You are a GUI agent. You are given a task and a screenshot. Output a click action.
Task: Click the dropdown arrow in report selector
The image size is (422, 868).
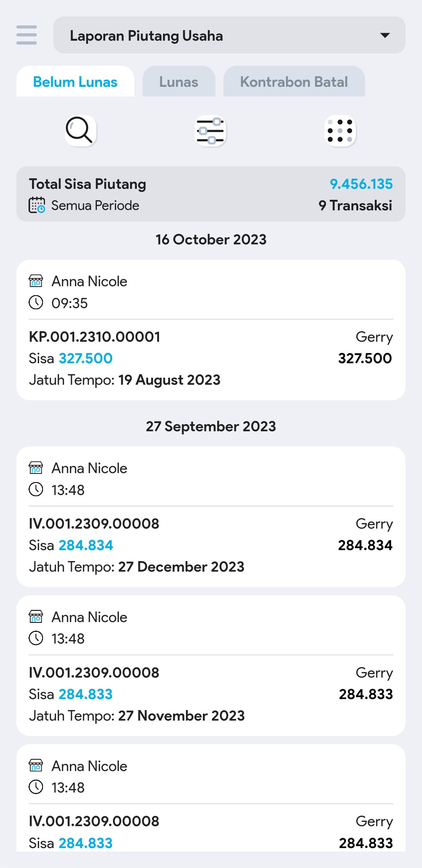tap(385, 36)
